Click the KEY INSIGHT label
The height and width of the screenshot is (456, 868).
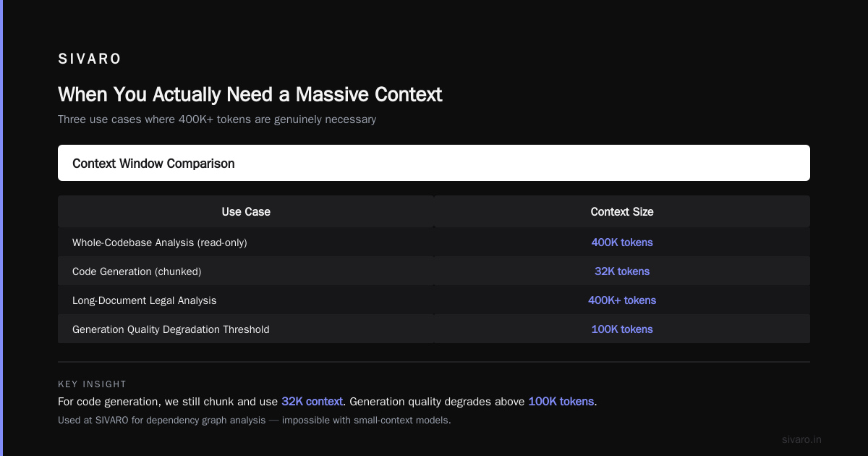click(x=92, y=384)
